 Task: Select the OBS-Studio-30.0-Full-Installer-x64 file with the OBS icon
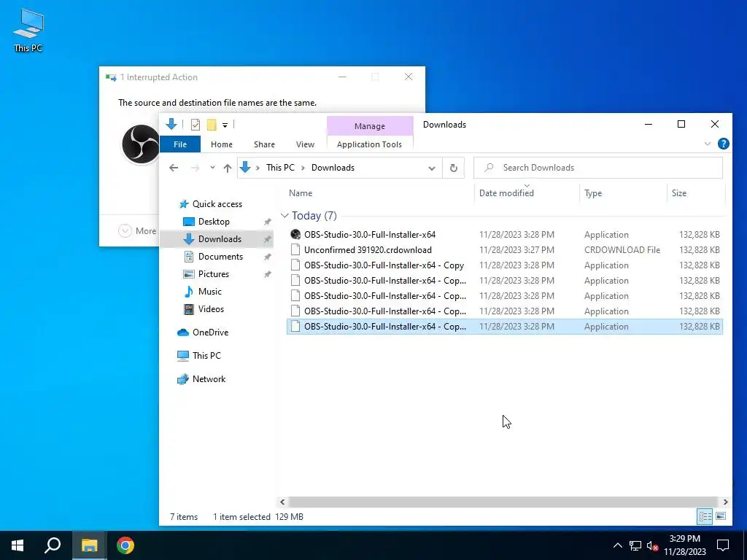[370, 235]
